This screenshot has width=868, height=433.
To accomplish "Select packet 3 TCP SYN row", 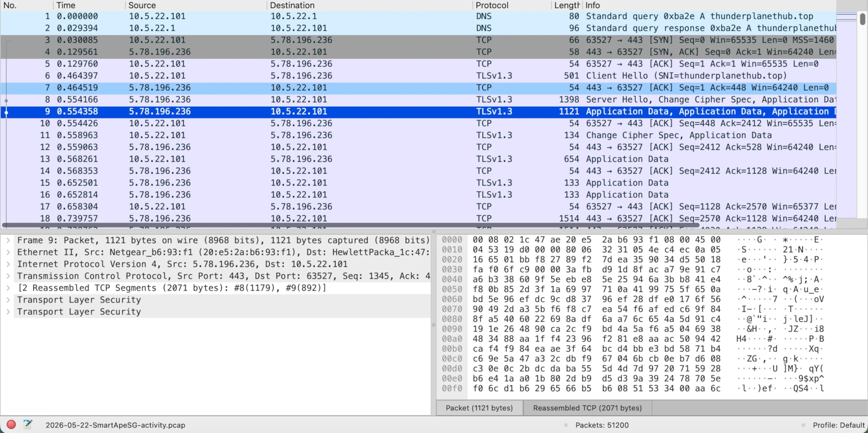I will click(x=418, y=40).
